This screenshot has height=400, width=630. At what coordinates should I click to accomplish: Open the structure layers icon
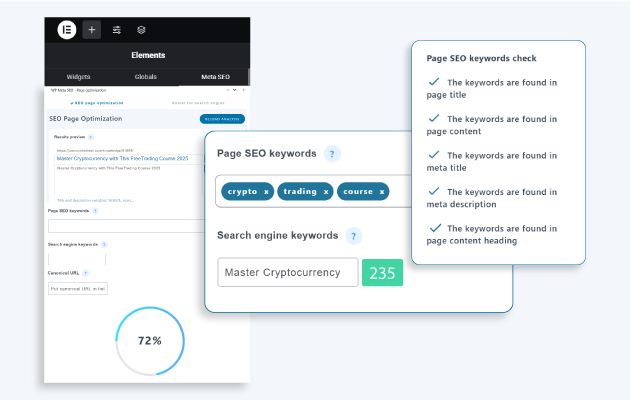141,30
